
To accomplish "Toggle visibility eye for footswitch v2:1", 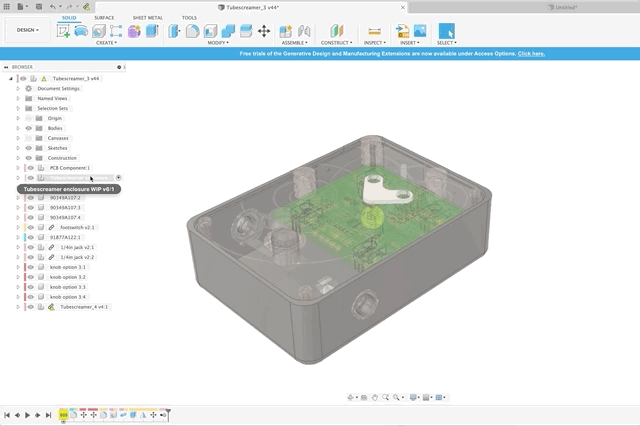I will click(x=30, y=227).
